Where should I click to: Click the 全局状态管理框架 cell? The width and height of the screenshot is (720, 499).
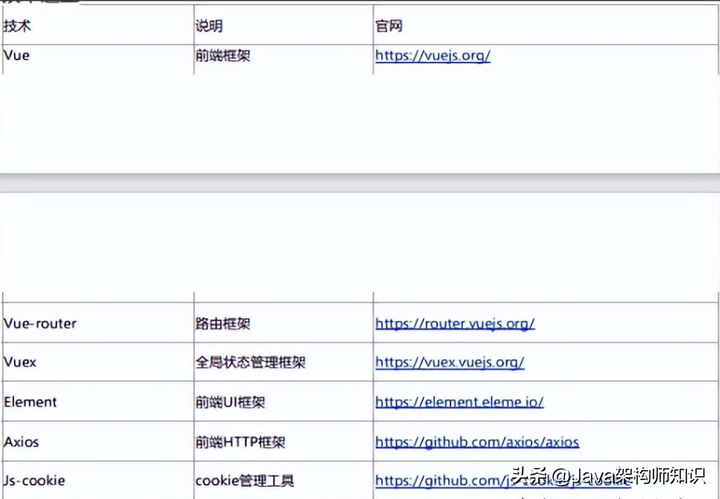283,362
